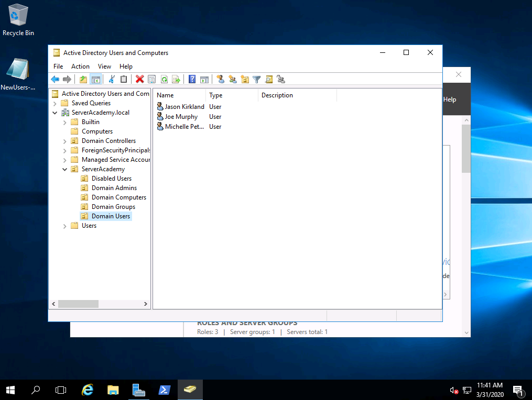Click the Forward arrow toolbar icon
Viewport: 532px width, 400px height.
click(x=67, y=80)
